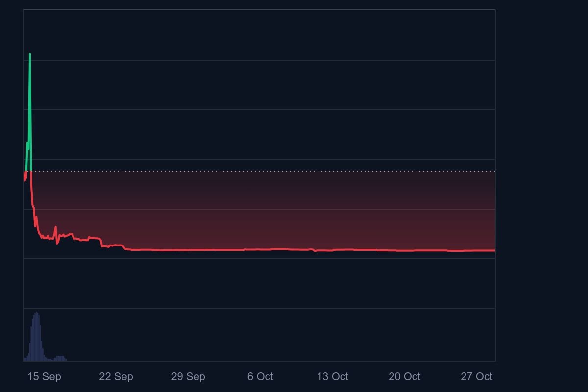Click a small trailing volume bar

pyautogui.click(x=61, y=358)
